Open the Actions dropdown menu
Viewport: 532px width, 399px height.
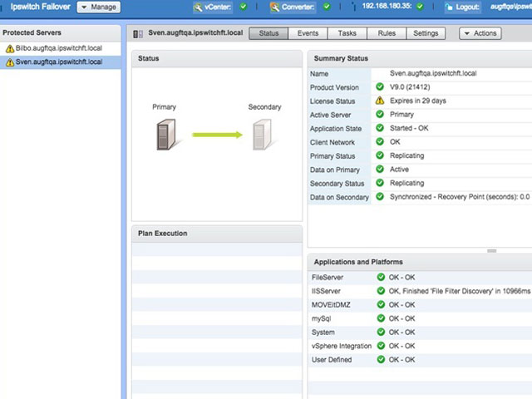pos(480,33)
